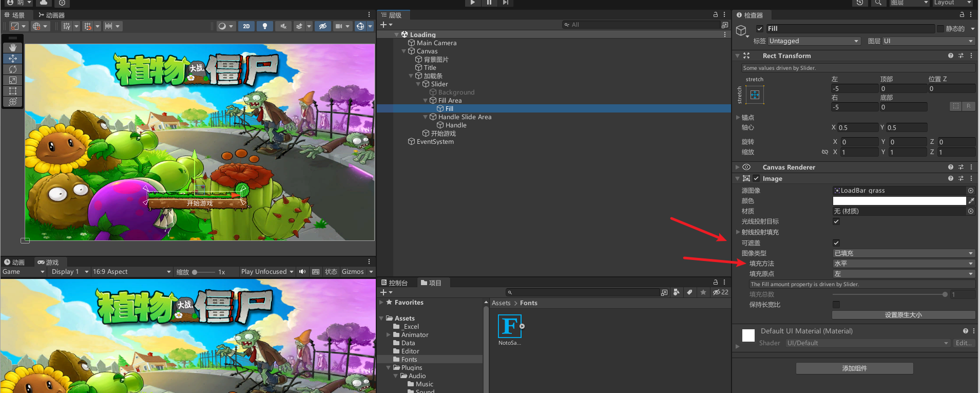980x393 pixels.
Task: Toggle the 光线投射目标 checkbox
Action: (x=836, y=221)
